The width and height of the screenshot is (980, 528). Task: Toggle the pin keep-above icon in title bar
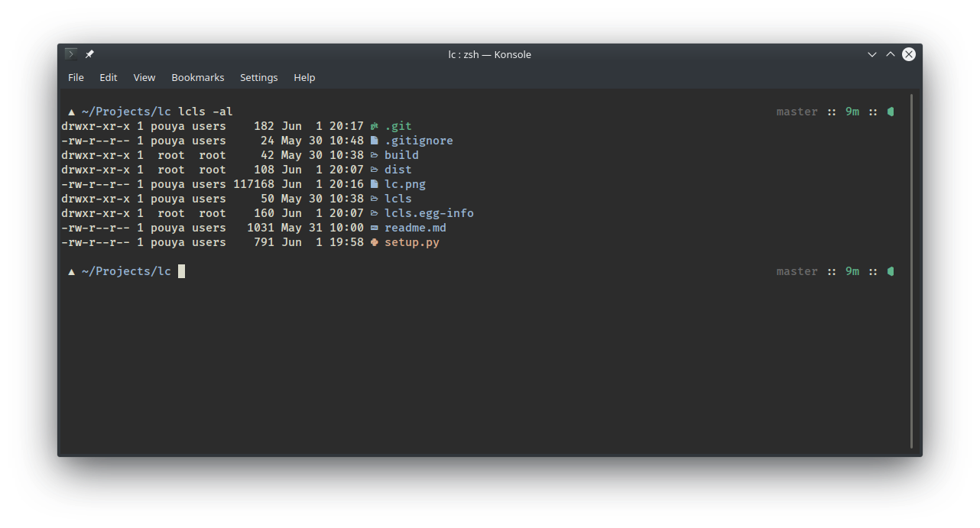click(x=89, y=54)
